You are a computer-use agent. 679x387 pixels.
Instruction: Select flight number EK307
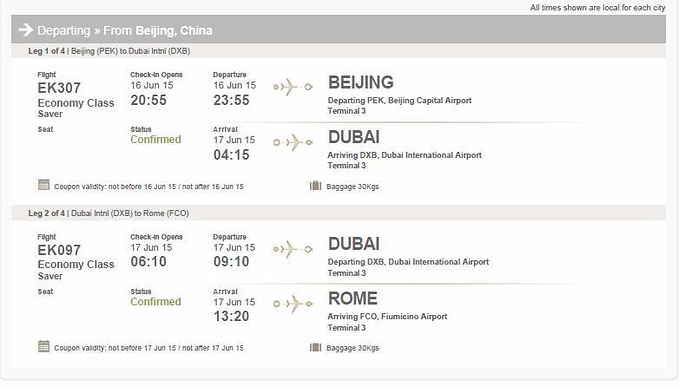pos(59,88)
